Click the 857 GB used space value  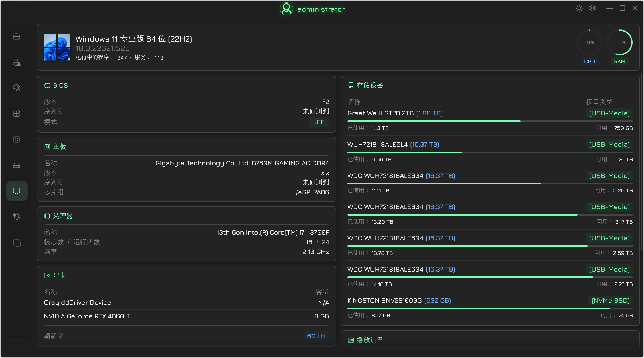381,315
